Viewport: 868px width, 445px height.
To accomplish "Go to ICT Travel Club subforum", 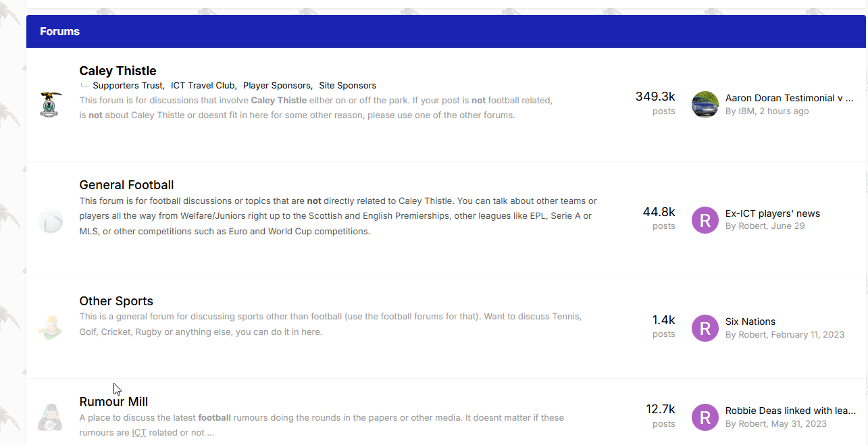I will 203,86.
